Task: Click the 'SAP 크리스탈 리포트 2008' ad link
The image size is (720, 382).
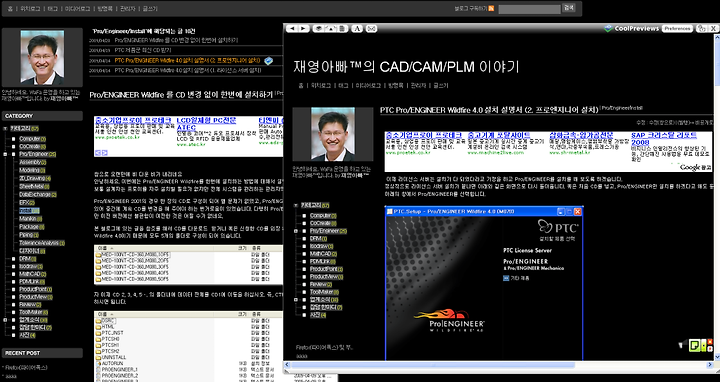Action: point(664,139)
